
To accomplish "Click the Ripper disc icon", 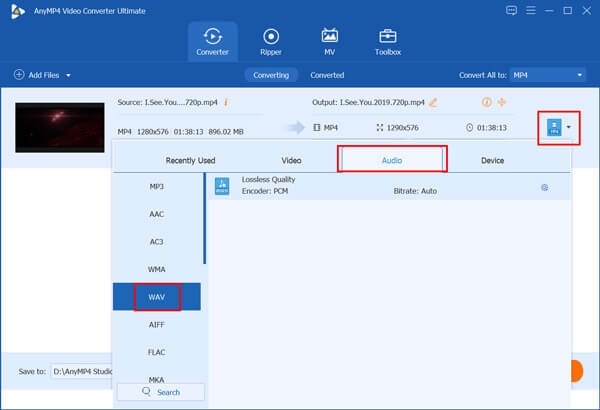I will point(271,36).
